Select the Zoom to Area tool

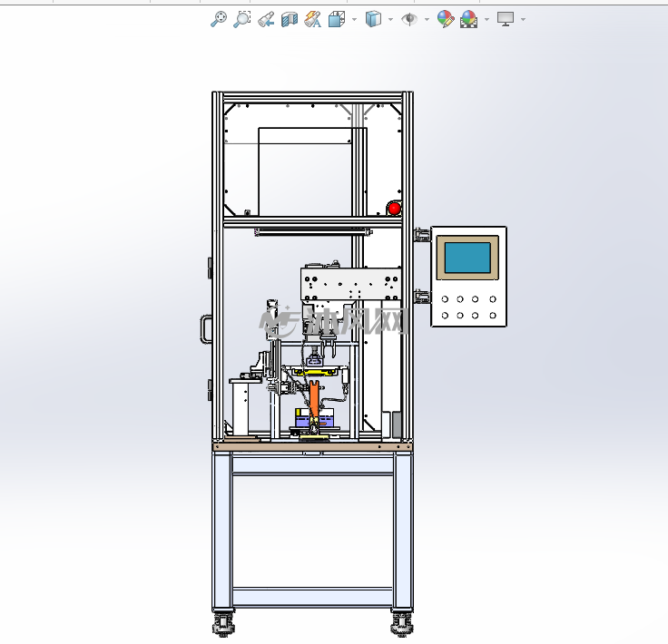click(x=242, y=19)
